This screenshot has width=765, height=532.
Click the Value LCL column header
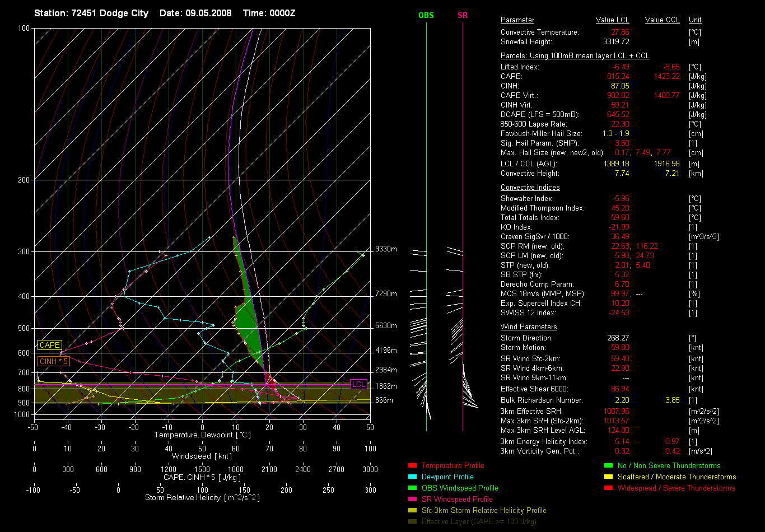(x=613, y=20)
